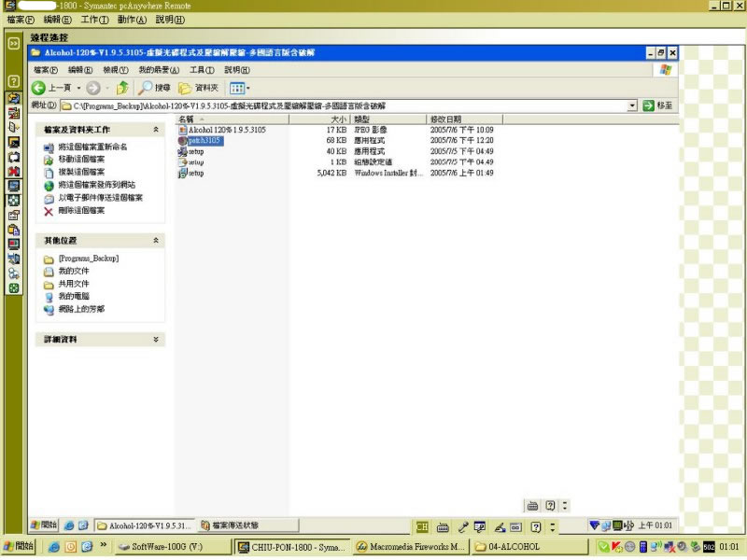Collapse the 檔案及資料夾工作 panel
The width and height of the screenshot is (747, 560).
click(156, 130)
